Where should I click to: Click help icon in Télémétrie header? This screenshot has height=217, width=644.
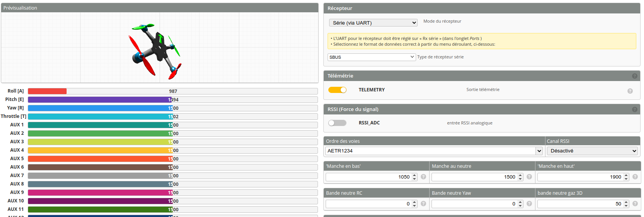pos(634,76)
